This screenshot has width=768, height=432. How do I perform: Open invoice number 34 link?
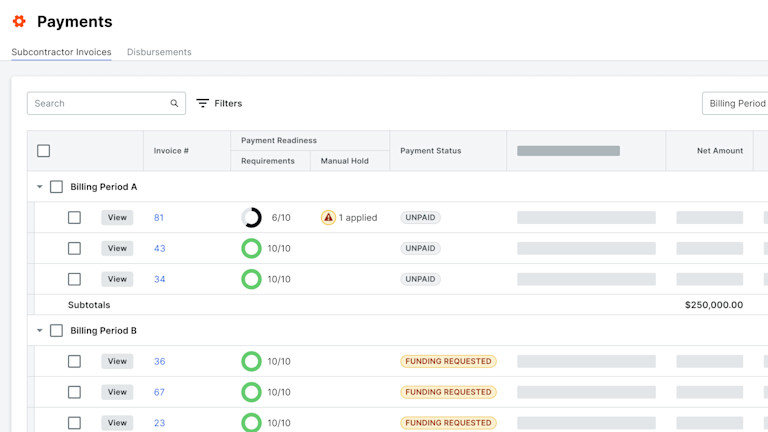coord(160,279)
